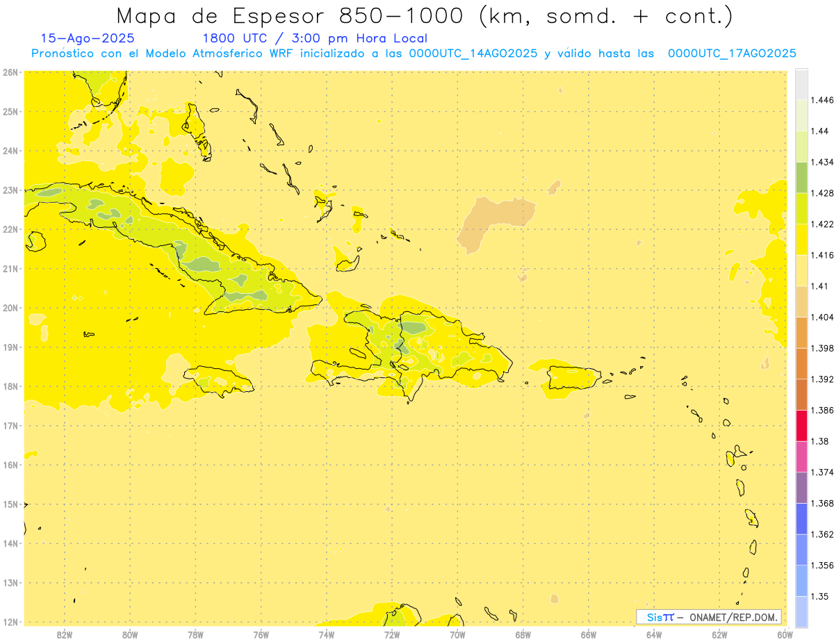Click the '16N' latitude label
This screenshot has width=834, height=644.
point(10,465)
